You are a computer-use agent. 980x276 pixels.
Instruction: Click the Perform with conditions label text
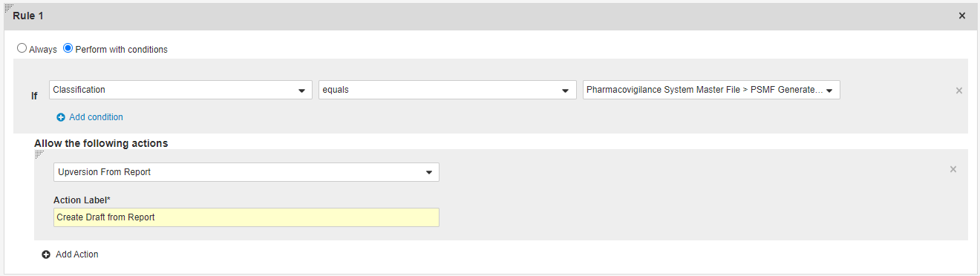[x=122, y=50]
